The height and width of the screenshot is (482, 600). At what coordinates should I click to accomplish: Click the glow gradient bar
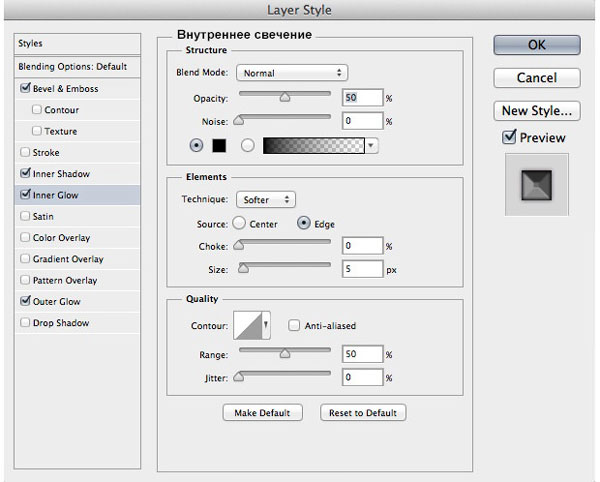tap(314, 146)
